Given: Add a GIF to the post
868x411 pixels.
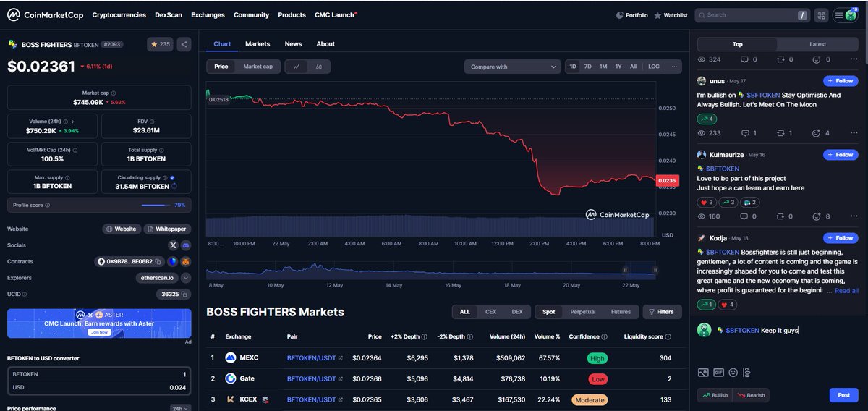Looking at the screenshot, I should [718, 372].
